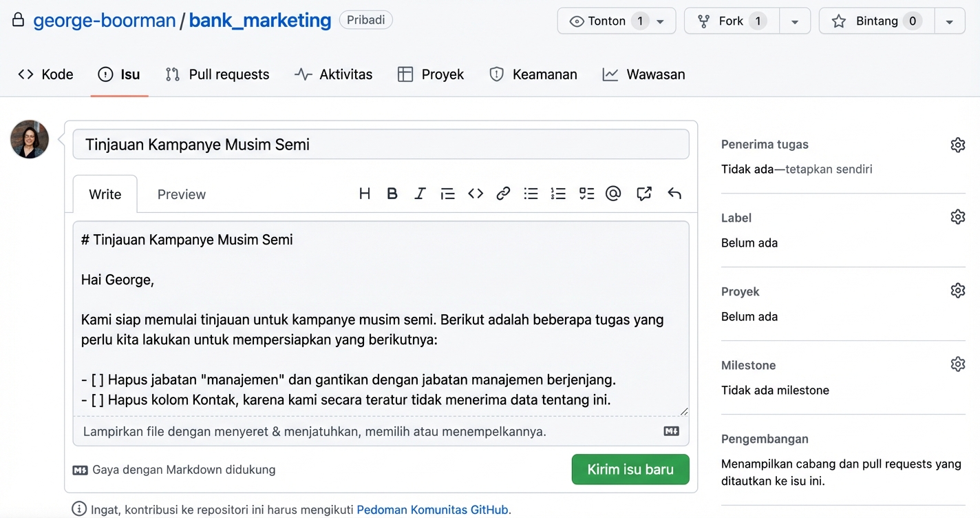The image size is (980, 518).
Task: Insert a task list from toolbar
Action: [586, 194]
